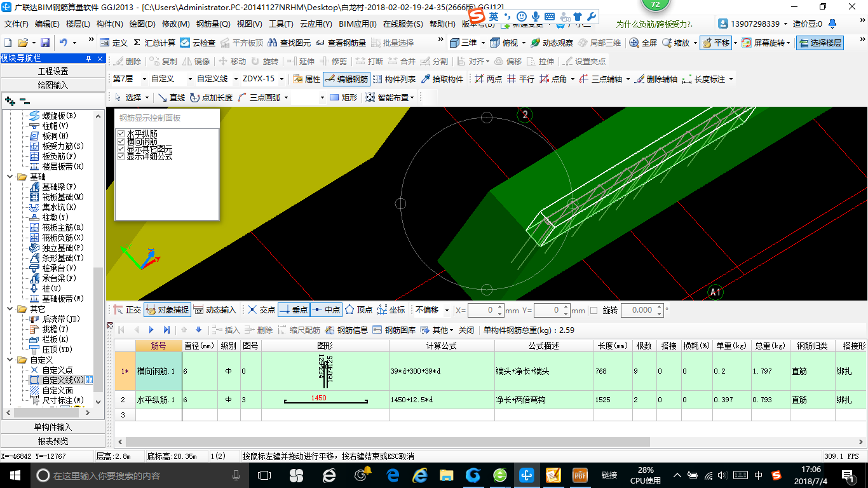Select 矩形 rectangle drawing tool
This screenshot has width=868, height=488.
[x=344, y=97]
